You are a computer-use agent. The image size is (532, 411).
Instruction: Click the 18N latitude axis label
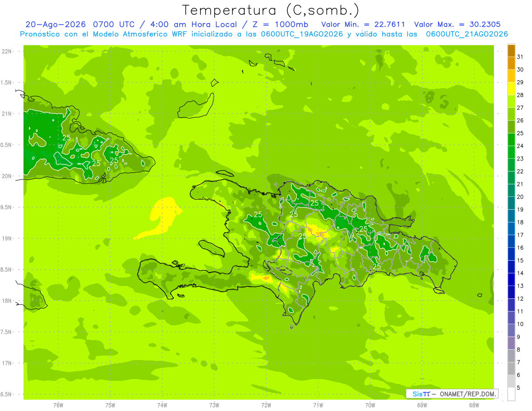pos(7,301)
